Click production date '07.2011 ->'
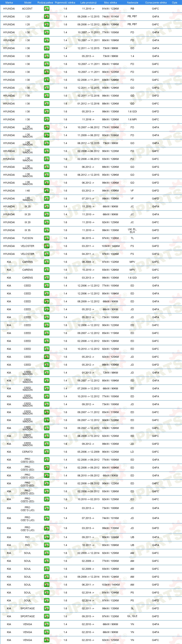182x644 pixels. (88, 199)
